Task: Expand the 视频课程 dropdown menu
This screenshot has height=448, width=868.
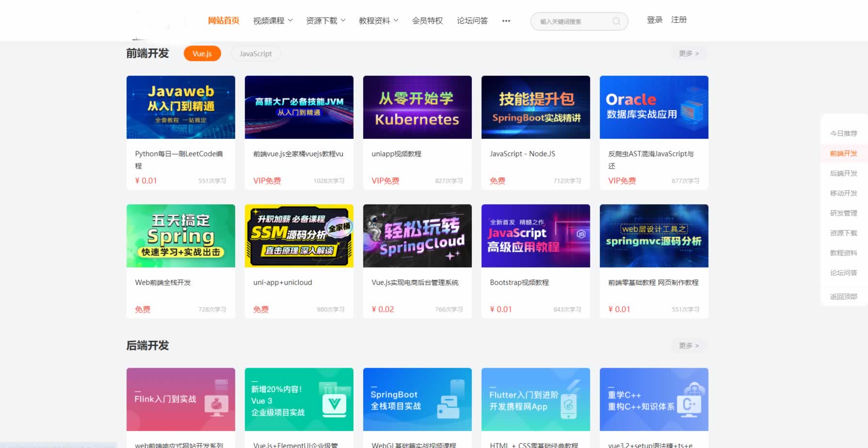Action: (273, 21)
